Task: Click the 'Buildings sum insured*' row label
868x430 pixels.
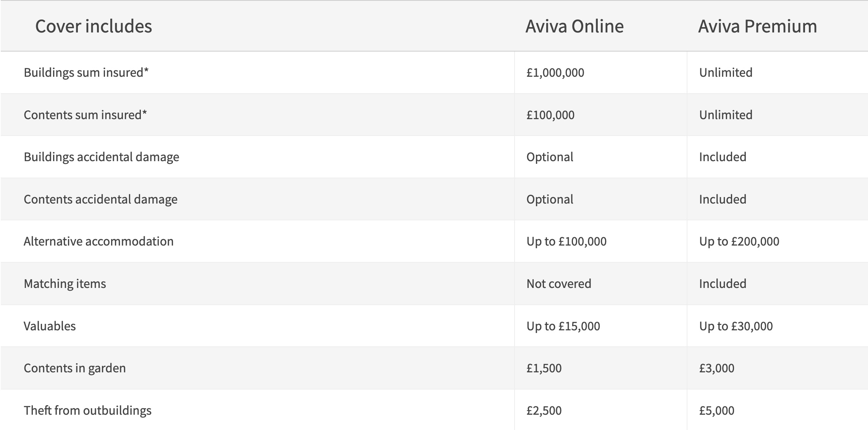Action: (x=86, y=73)
